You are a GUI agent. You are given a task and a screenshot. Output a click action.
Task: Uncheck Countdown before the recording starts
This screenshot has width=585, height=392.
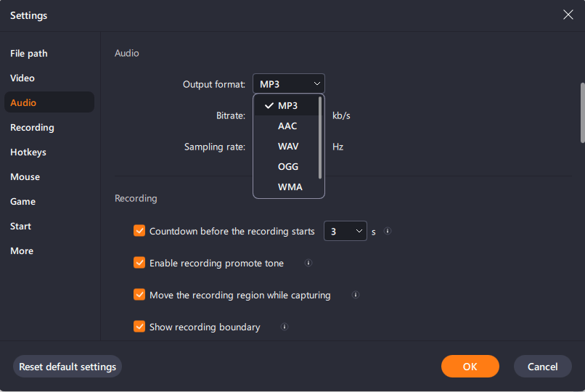coord(139,231)
